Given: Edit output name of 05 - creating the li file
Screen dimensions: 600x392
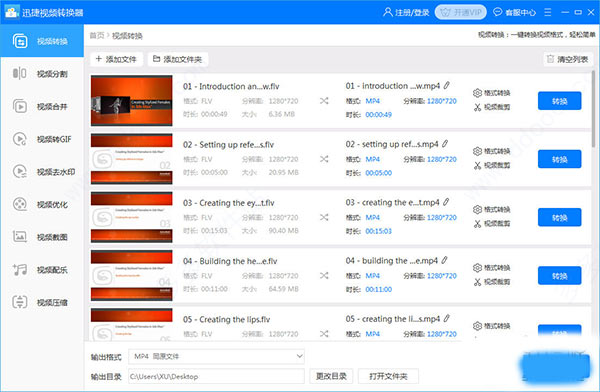Looking at the screenshot, I should pyautogui.click(x=446, y=318).
